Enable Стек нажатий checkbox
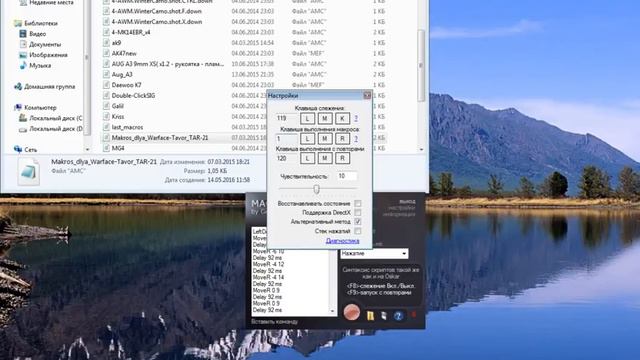 (358, 231)
